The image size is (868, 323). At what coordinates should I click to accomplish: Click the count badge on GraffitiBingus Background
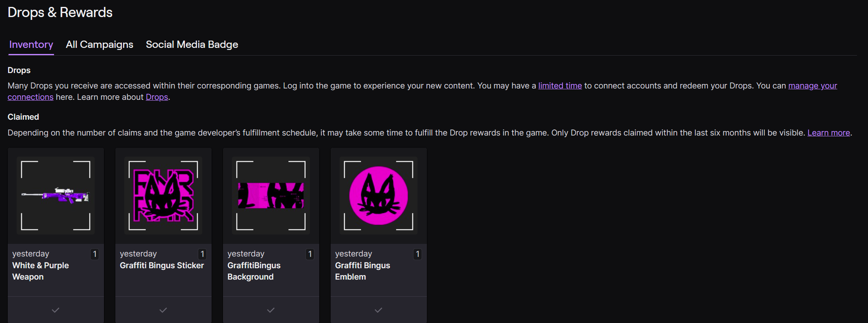tap(310, 254)
